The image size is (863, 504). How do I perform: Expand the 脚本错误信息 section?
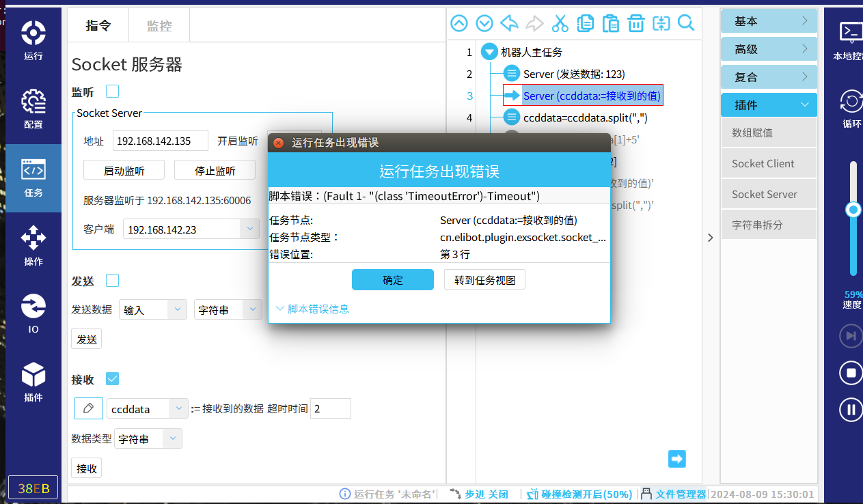coord(312,309)
